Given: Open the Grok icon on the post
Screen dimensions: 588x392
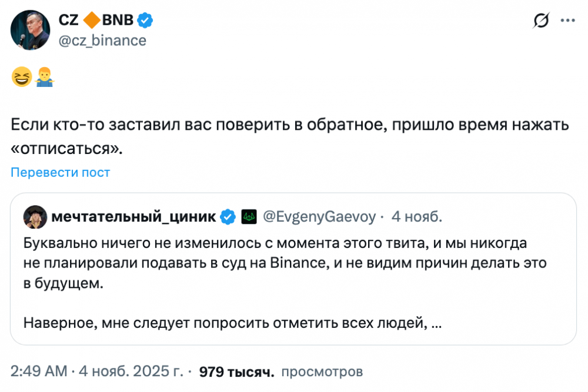Looking at the screenshot, I should click(540, 21).
